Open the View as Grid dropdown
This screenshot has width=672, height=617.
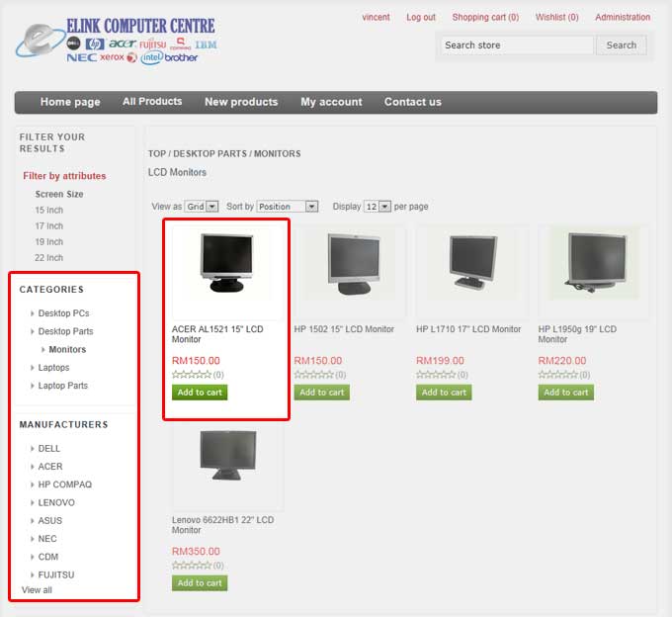click(202, 207)
